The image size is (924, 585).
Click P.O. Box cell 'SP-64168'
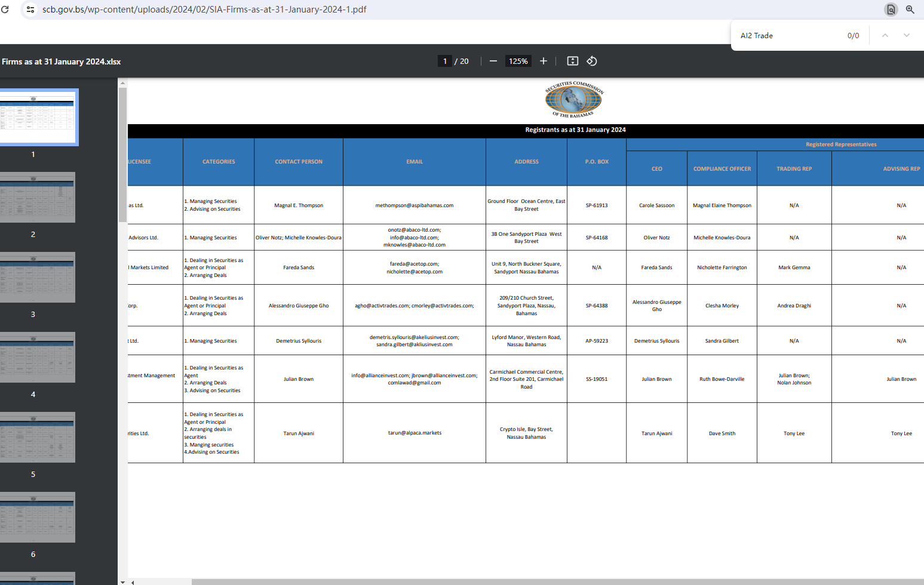pyautogui.click(x=597, y=238)
